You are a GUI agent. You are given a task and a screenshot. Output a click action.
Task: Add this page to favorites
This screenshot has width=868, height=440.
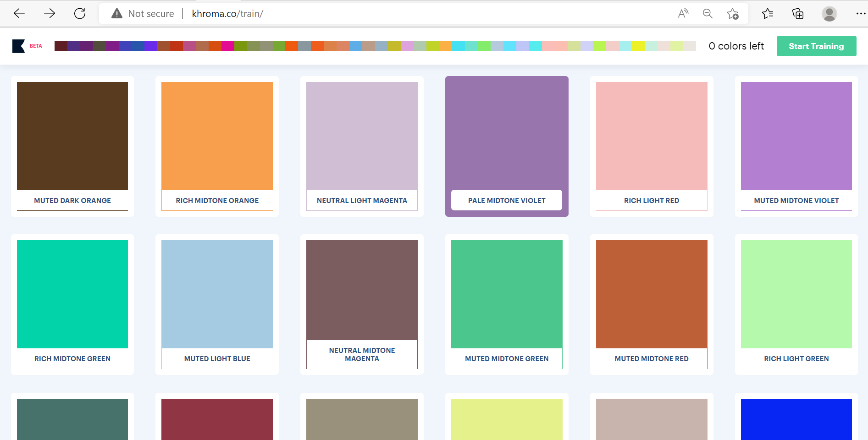click(x=733, y=14)
